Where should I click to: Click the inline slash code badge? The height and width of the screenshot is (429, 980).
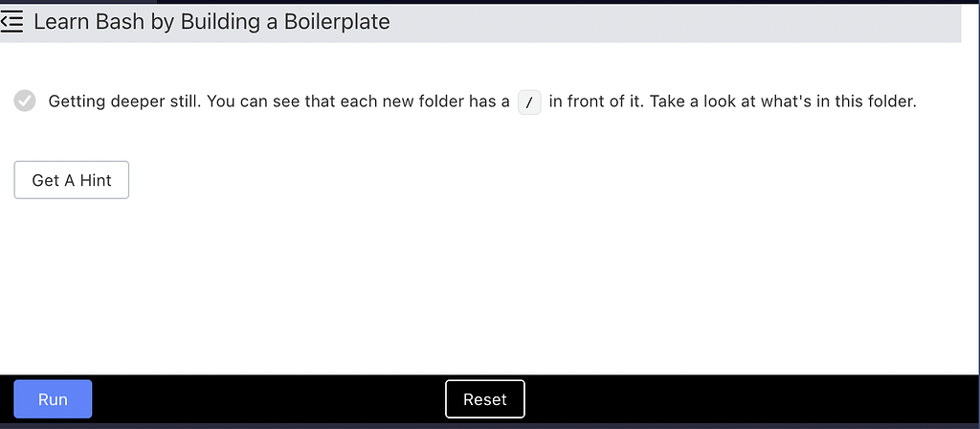pyautogui.click(x=529, y=102)
